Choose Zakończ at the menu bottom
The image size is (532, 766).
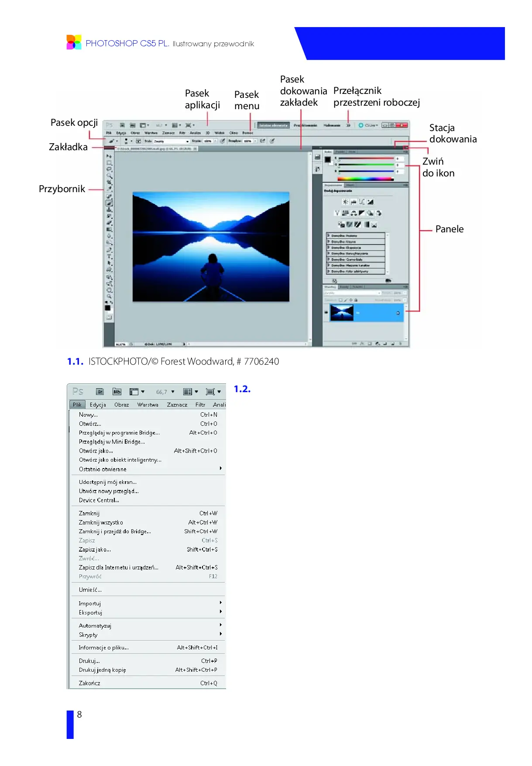(148, 683)
